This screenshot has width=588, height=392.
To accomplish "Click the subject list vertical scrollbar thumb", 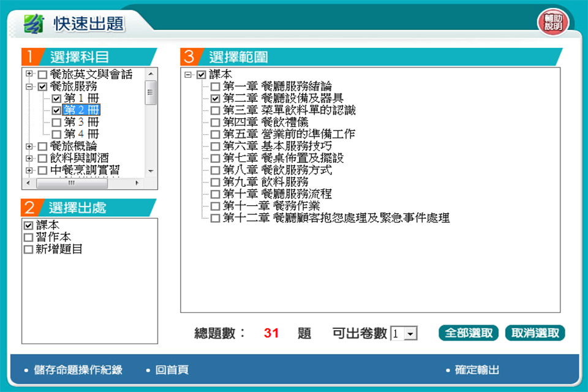I will 151,92.
